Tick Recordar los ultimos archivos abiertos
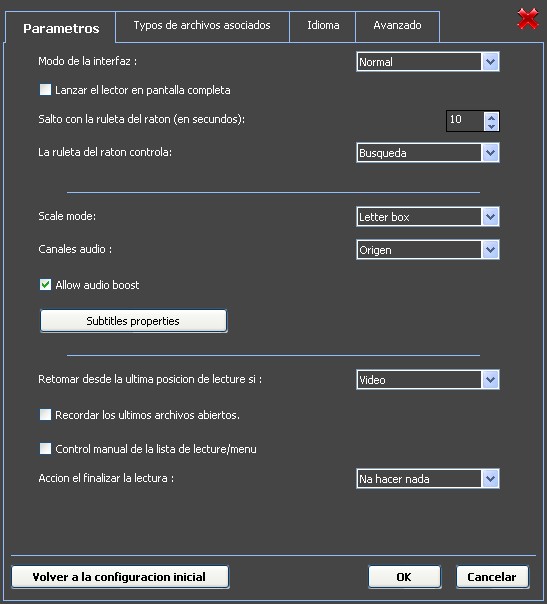 [45, 415]
